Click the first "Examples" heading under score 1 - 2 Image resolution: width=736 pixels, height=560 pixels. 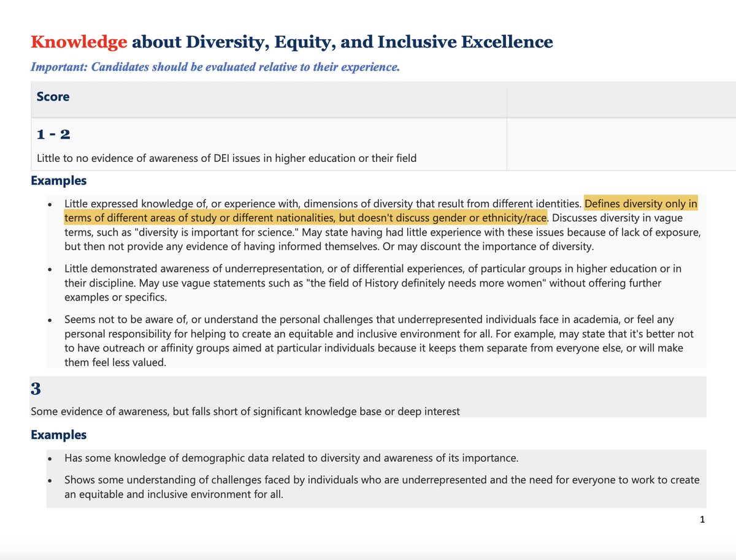coord(58,181)
